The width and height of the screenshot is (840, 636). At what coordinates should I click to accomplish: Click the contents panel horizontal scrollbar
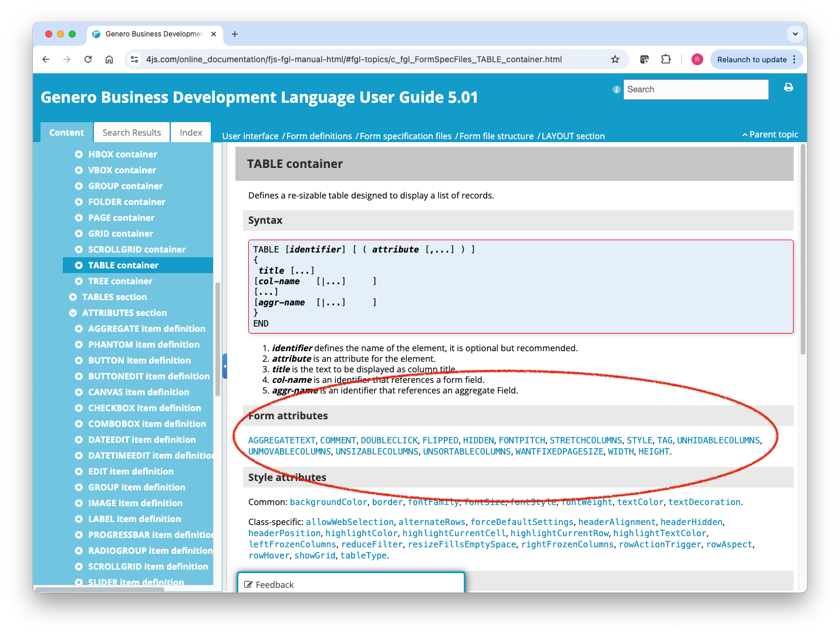(x=100, y=589)
